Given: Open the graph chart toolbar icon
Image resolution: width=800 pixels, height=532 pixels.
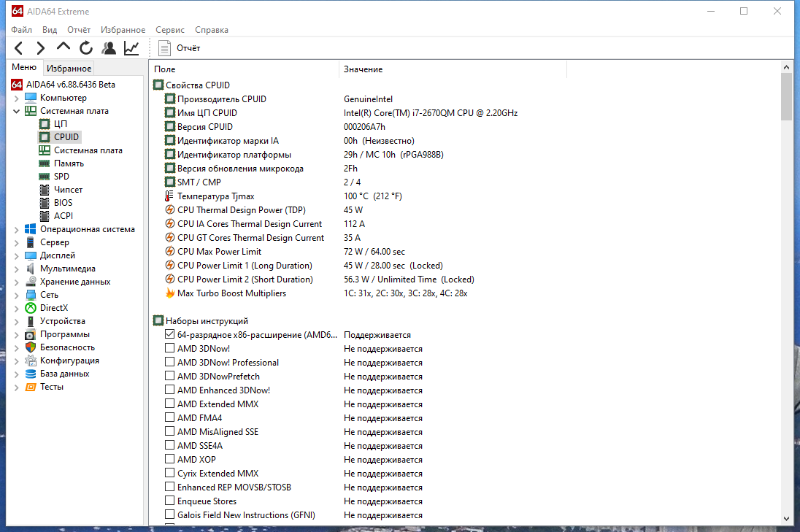Looking at the screenshot, I should [x=131, y=48].
